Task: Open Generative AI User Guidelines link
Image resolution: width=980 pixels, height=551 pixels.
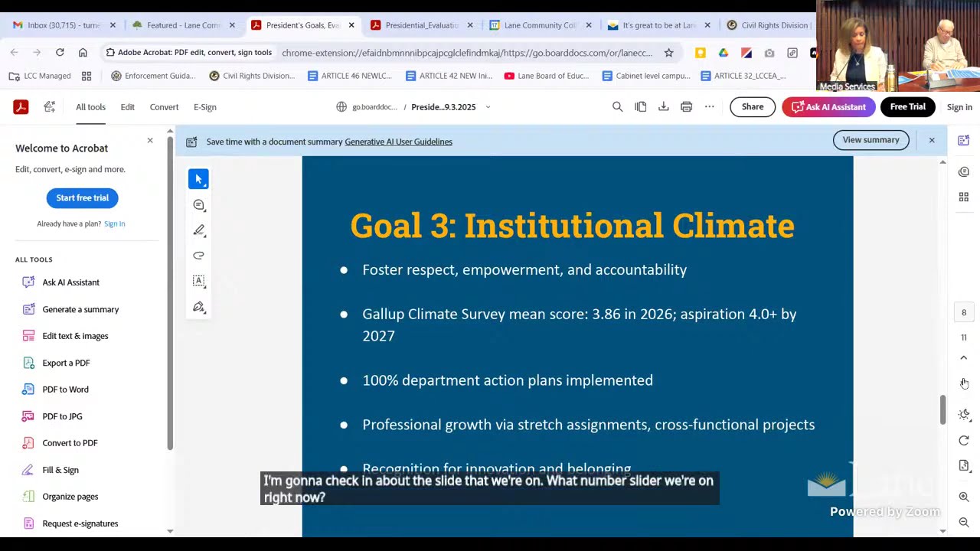Action: click(398, 142)
